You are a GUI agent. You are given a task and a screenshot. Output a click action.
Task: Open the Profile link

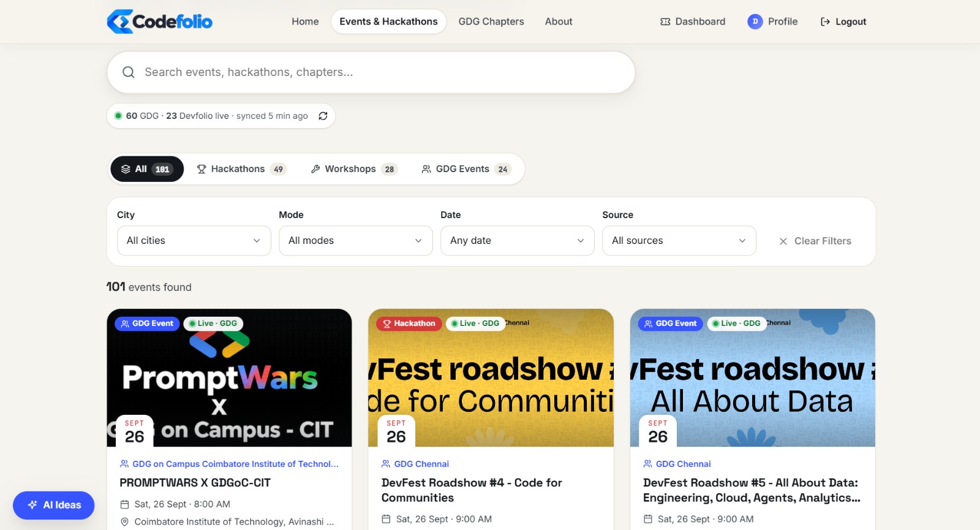pyautogui.click(x=772, y=21)
